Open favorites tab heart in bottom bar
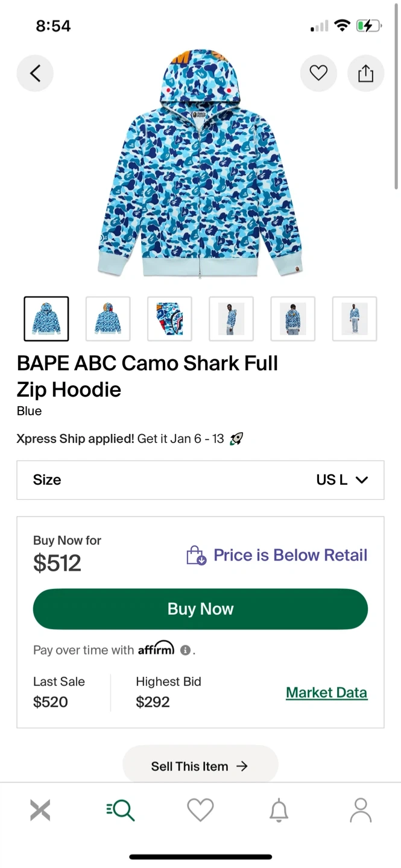This screenshot has height=868, width=401. click(200, 810)
